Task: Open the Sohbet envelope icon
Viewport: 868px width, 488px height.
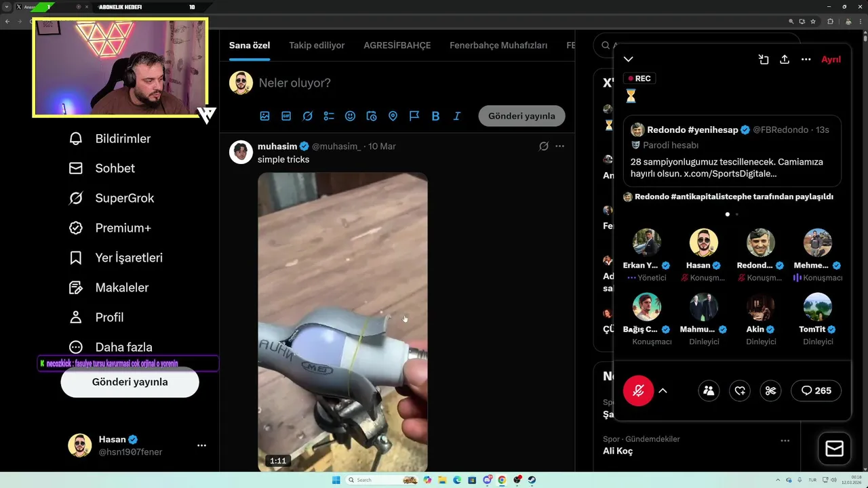Action: click(x=76, y=169)
